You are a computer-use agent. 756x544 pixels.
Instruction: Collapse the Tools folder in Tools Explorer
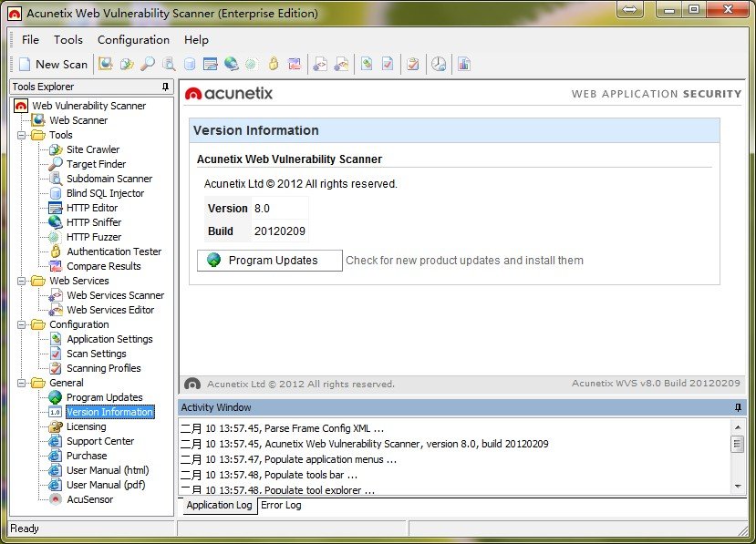coord(21,135)
